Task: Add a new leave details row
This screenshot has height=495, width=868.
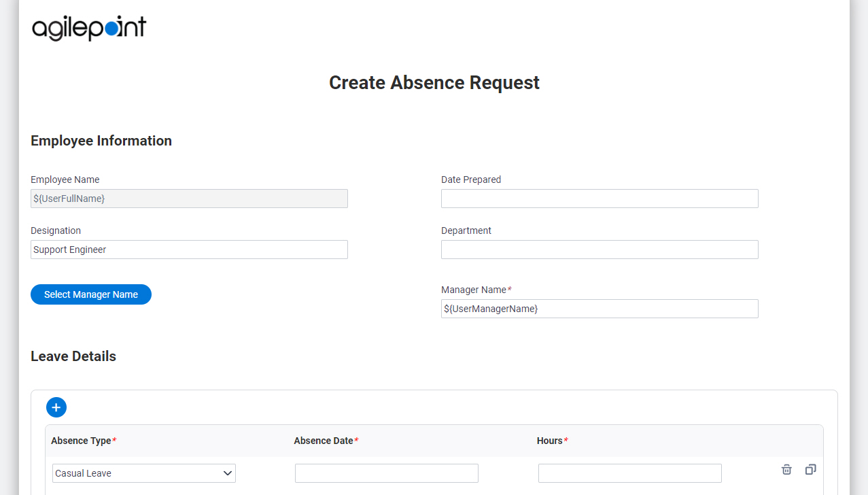Action: coord(56,407)
